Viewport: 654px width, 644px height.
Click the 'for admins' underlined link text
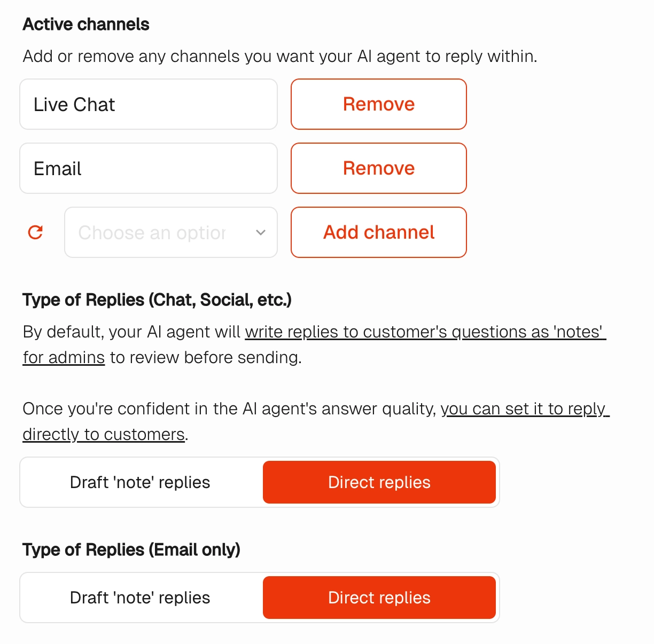coord(64,357)
